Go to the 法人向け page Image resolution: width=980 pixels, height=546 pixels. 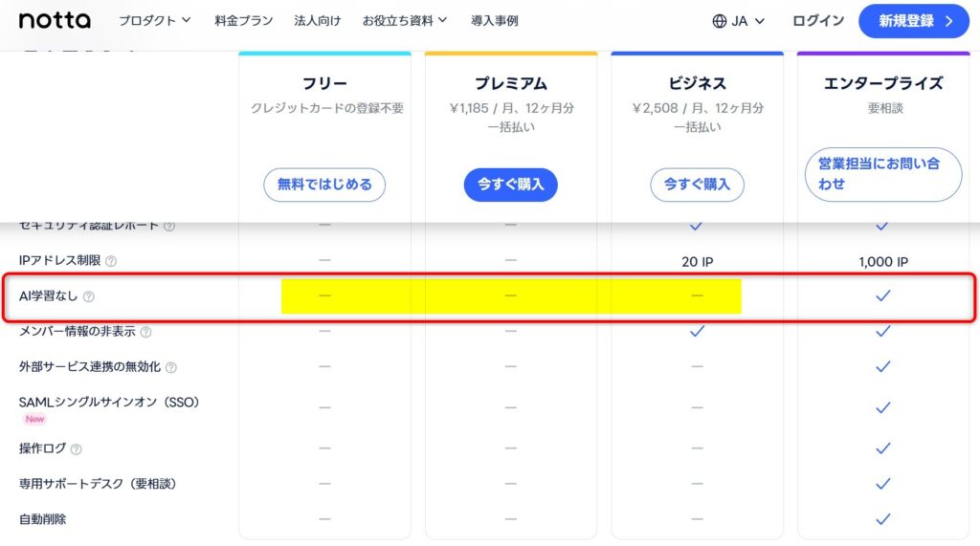tap(318, 20)
